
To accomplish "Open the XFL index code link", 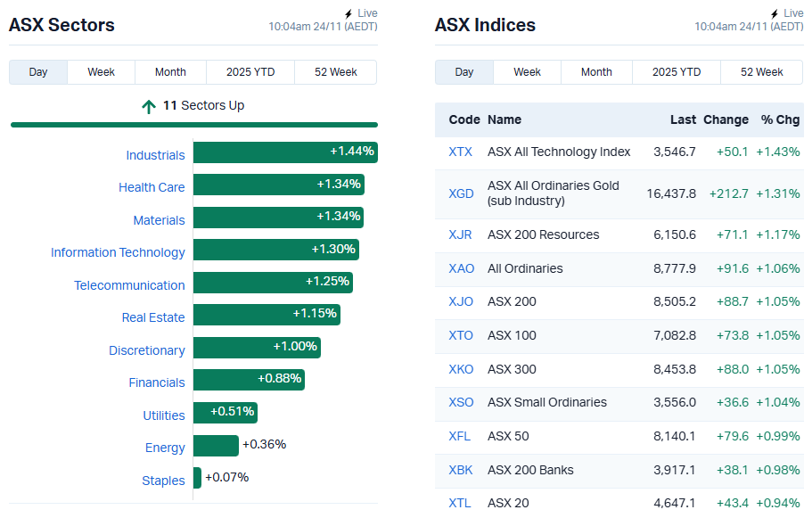I will 459,436.
